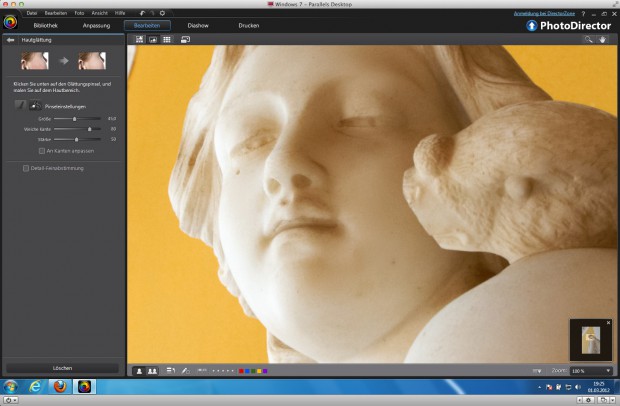Image resolution: width=620 pixels, height=406 pixels.
Task: Click the flag list icon in bottom toolbar
Action: click(170, 371)
